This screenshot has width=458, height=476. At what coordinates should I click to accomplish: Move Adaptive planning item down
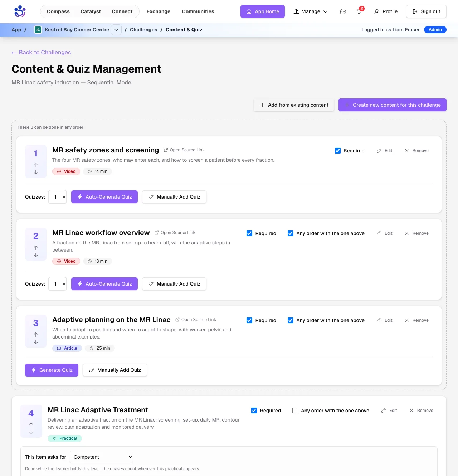pos(36,342)
